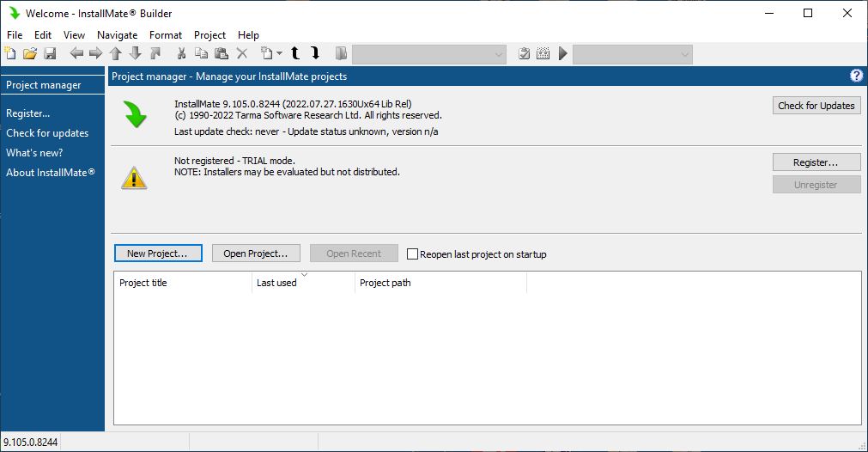
Task: Click the Save floppy disk icon
Action: click(x=50, y=53)
